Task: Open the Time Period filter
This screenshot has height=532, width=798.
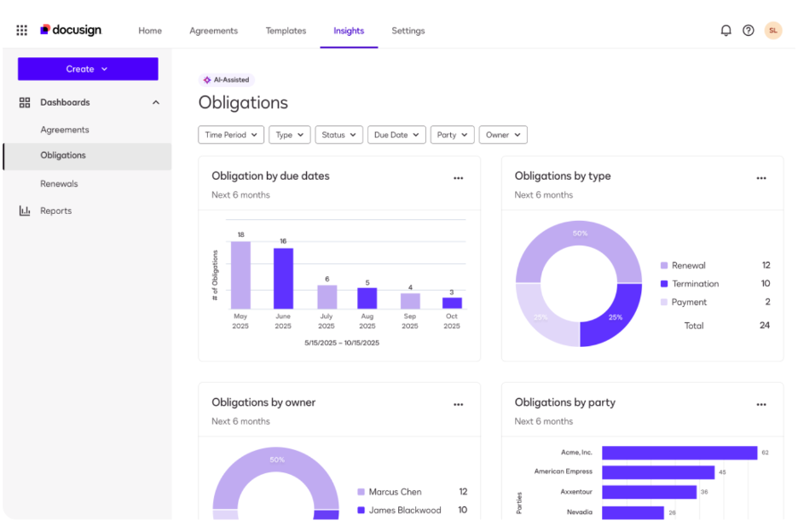Action: [x=230, y=134]
